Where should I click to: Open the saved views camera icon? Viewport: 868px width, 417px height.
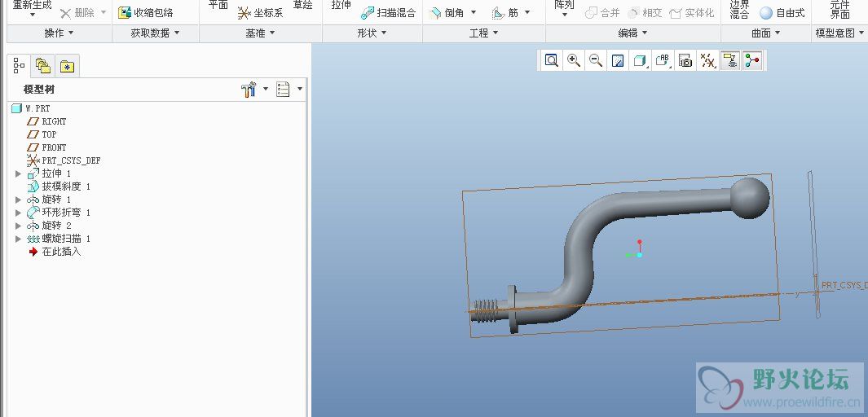point(685,60)
